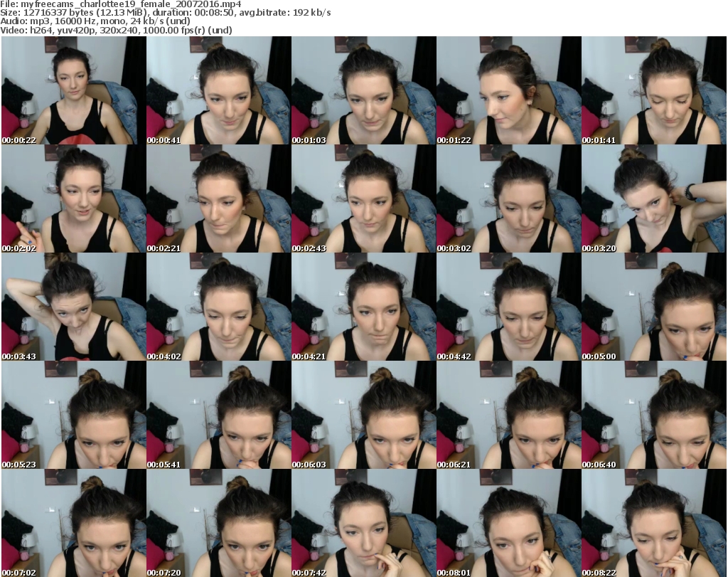
Task: Select the thumbnail timestamped 00:02:02
Action: coord(74,198)
